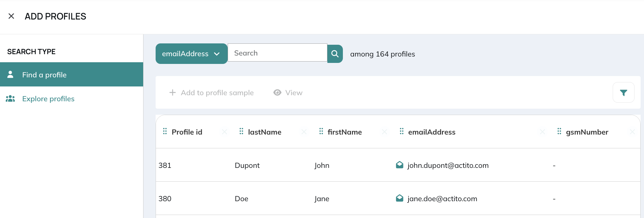The width and height of the screenshot is (644, 218).
Task: Click the drag handle beside gsmNumber column
Action: pyautogui.click(x=559, y=132)
